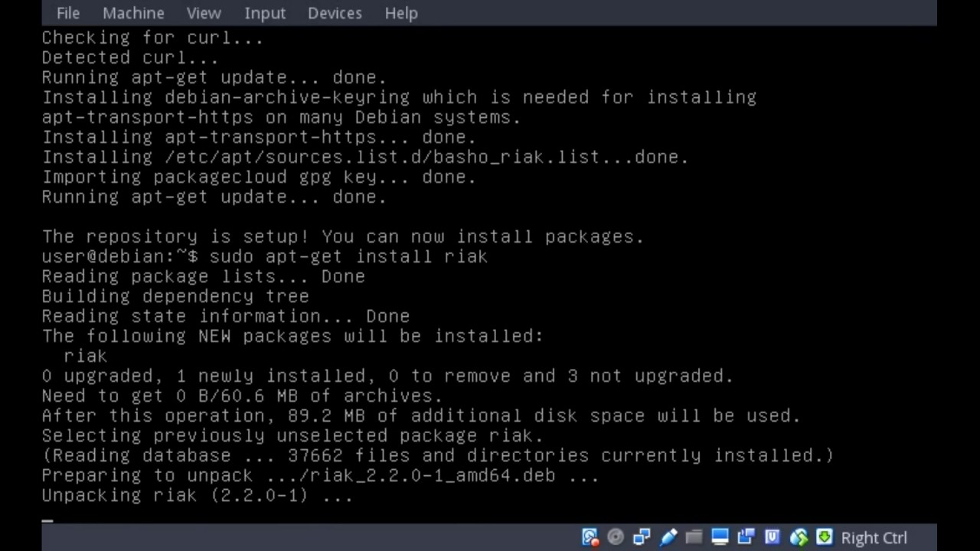The height and width of the screenshot is (551, 980).
Task: Click 'Reading package lists... Done' line
Action: (203, 276)
